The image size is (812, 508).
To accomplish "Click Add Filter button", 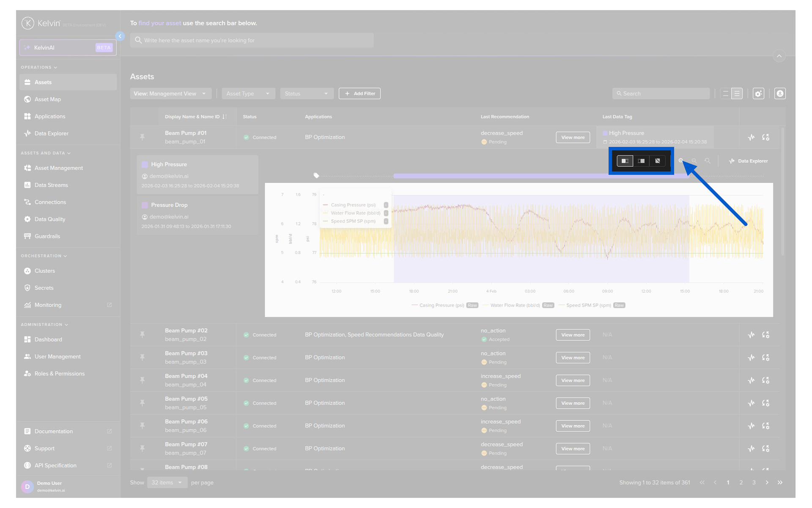I will (359, 94).
